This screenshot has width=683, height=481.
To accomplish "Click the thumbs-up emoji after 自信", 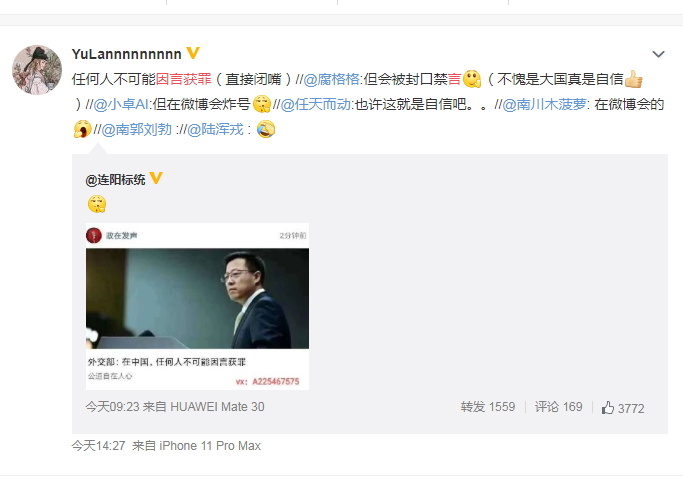I will pos(633,79).
